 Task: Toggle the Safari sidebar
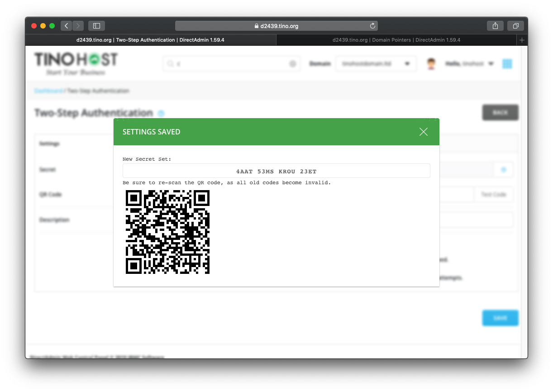click(96, 26)
